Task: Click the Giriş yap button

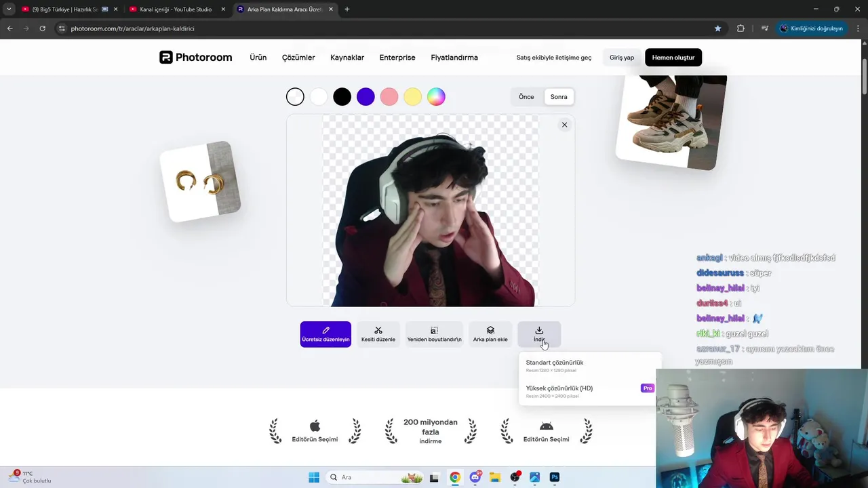Action: point(622,58)
